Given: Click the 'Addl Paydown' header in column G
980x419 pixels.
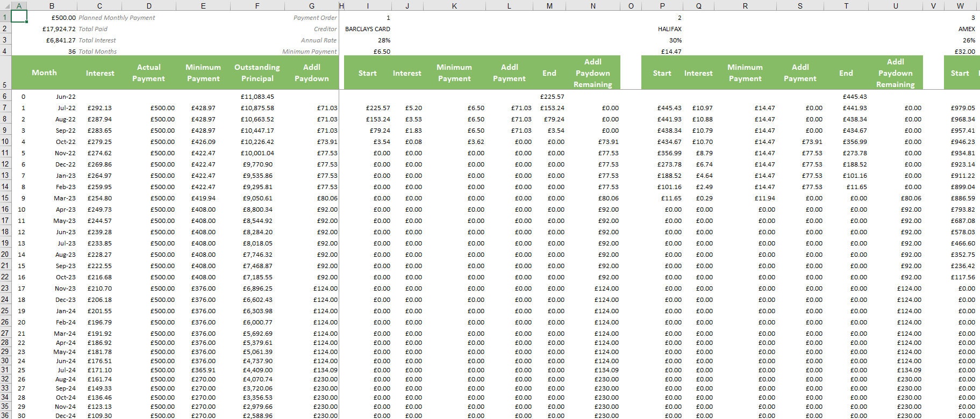Looking at the screenshot, I should pyautogui.click(x=312, y=73).
